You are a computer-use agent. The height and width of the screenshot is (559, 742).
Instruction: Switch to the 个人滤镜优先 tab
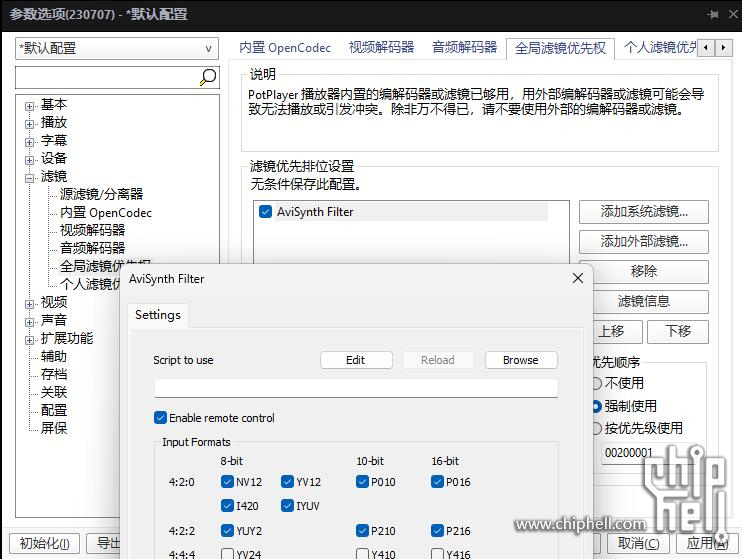pyautogui.click(x=660, y=47)
